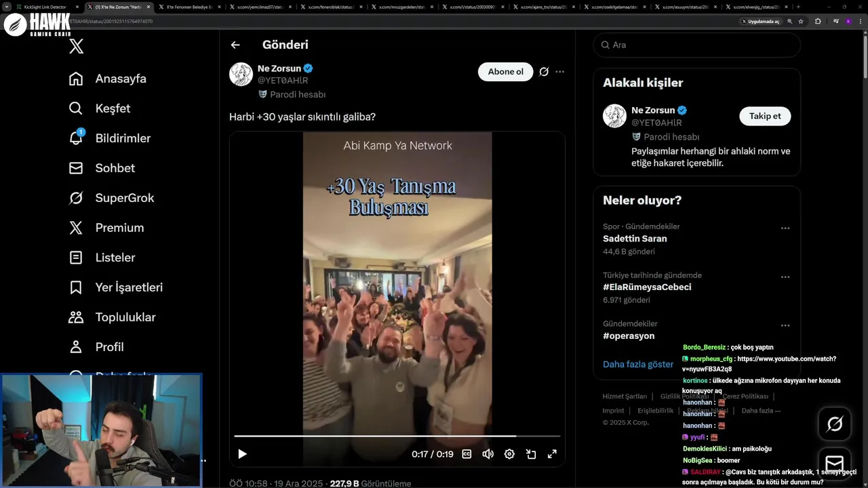Open Sohbet messages

[102, 168]
